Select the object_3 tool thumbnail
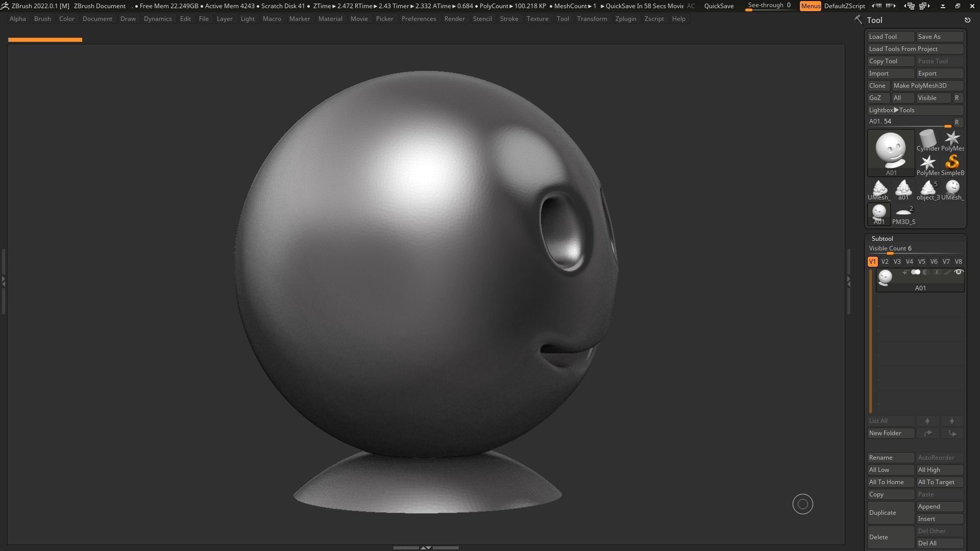Image resolution: width=980 pixels, height=551 pixels. [927, 189]
